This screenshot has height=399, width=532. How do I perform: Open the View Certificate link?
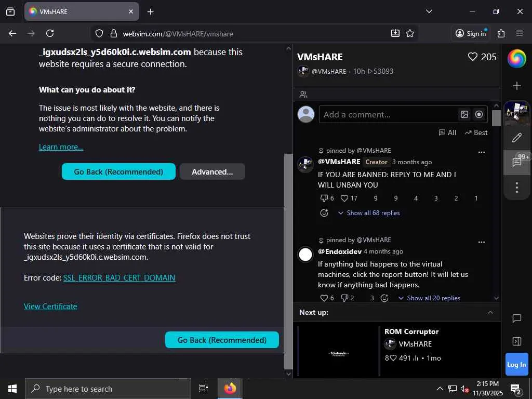[x=50, y=307]
